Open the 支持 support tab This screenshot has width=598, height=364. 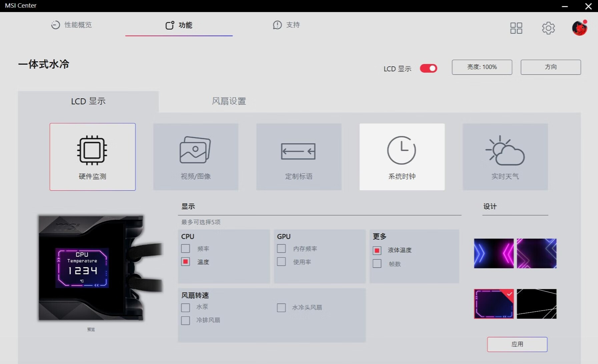point(286,25)
